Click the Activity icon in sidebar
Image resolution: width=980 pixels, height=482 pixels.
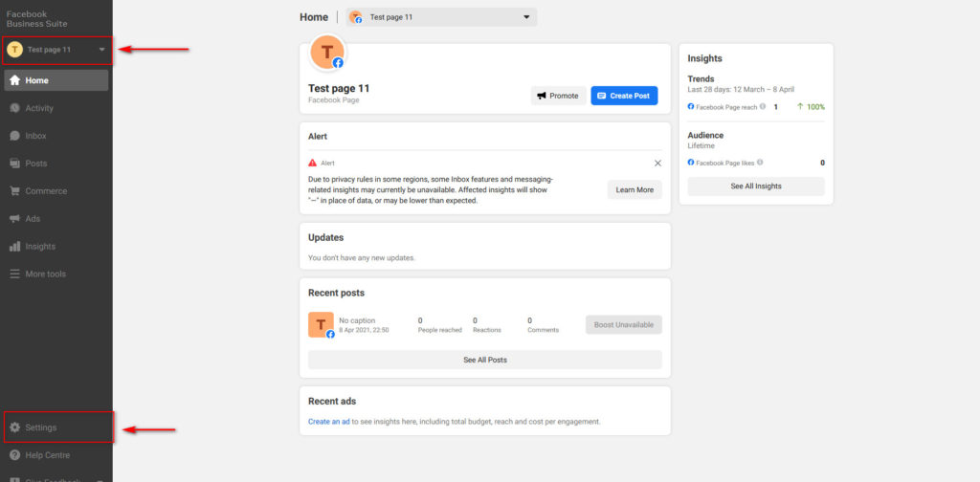(14, 108)
